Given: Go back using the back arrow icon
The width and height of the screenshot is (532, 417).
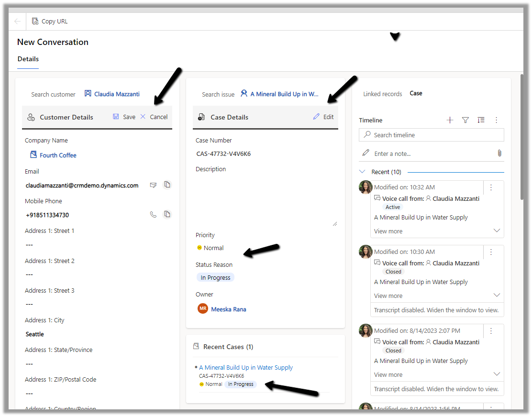Looking at the screenshot, I should pos(18,22).
